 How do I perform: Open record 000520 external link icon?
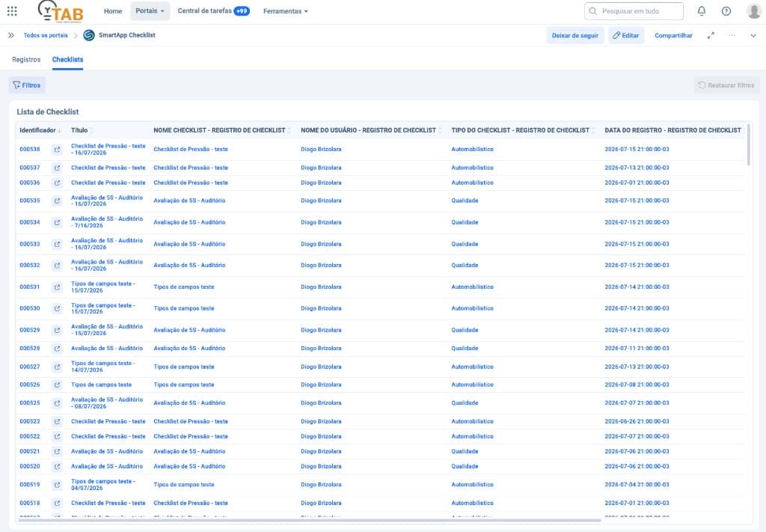57,467
